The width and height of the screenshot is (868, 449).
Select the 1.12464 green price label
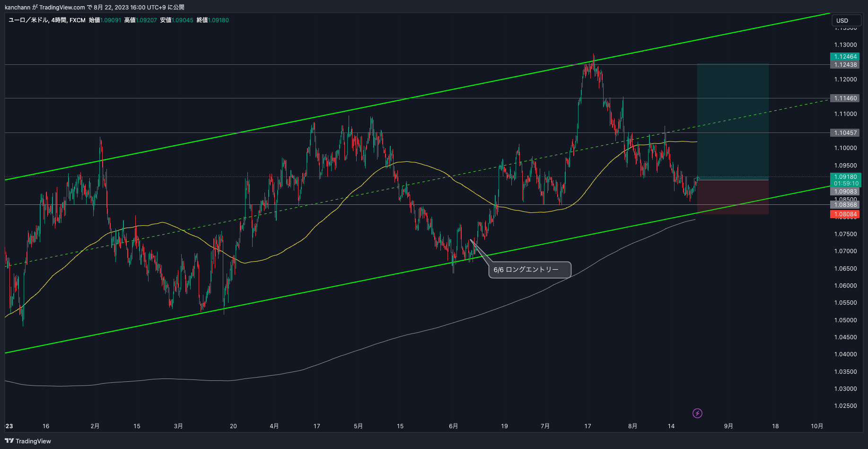coord(845,57)
